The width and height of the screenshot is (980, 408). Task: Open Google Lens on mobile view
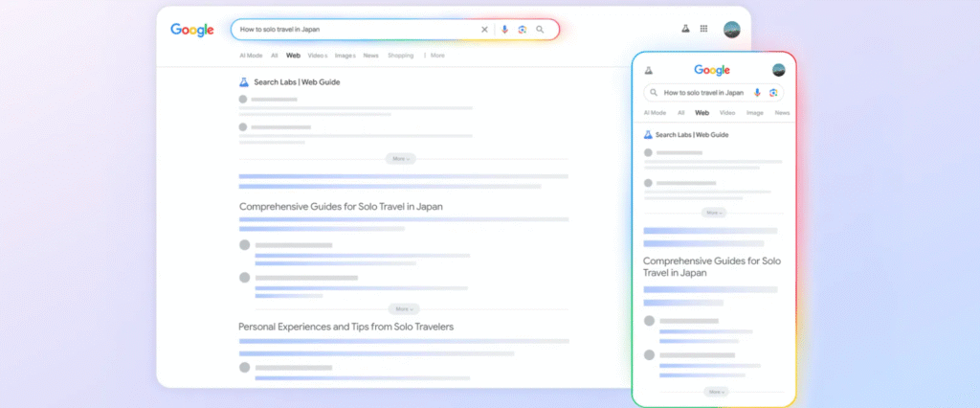tap(773, 93)
